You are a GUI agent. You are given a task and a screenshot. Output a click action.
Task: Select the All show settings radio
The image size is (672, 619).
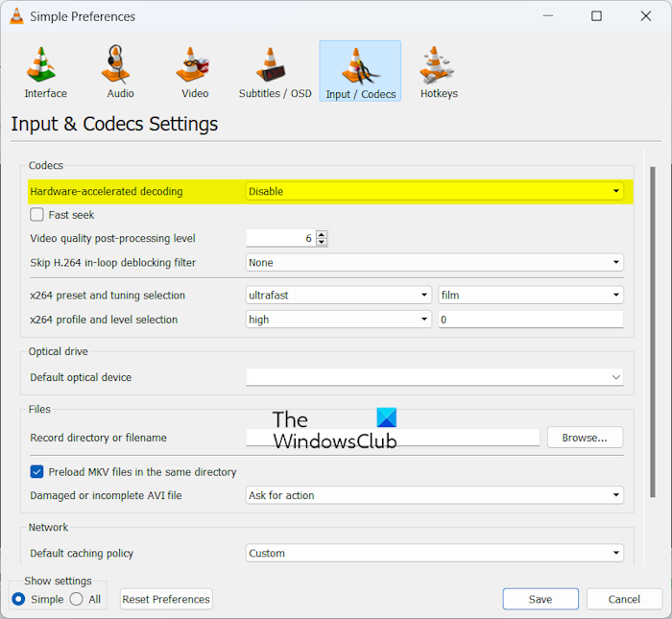76,599
